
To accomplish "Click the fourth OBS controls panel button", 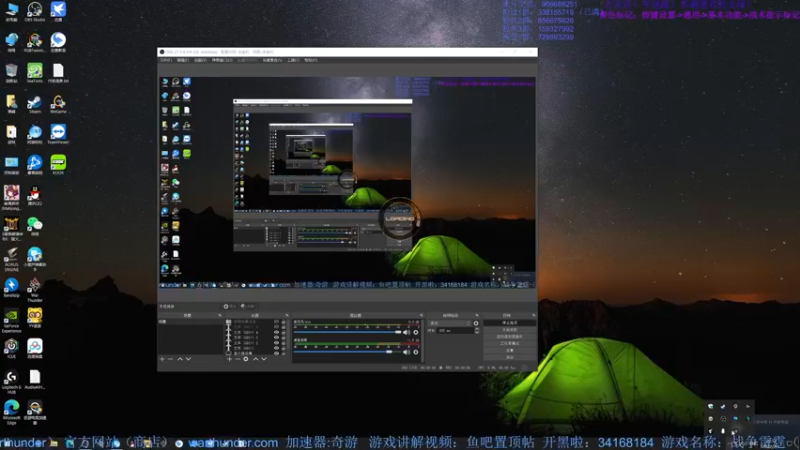I will click(510, 343).
